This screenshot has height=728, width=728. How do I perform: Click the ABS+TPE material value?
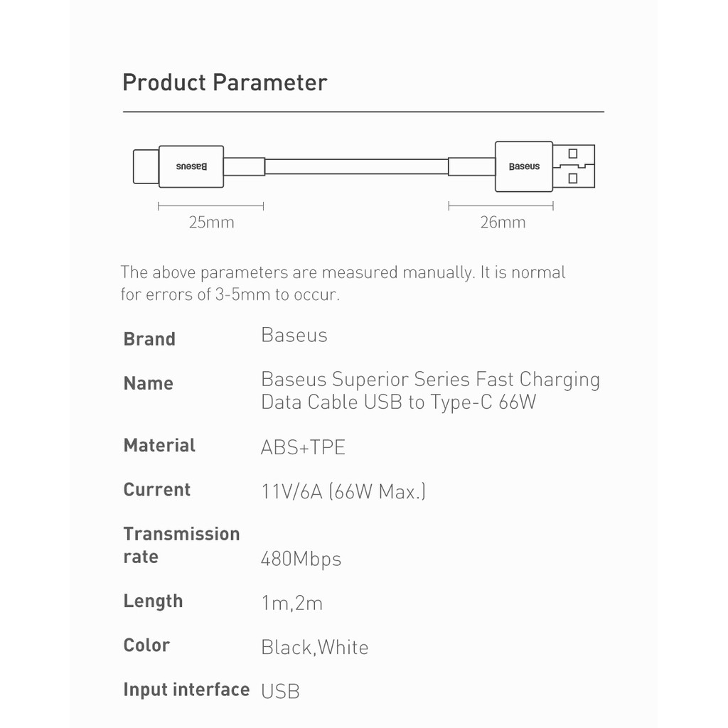pos(303,447)
